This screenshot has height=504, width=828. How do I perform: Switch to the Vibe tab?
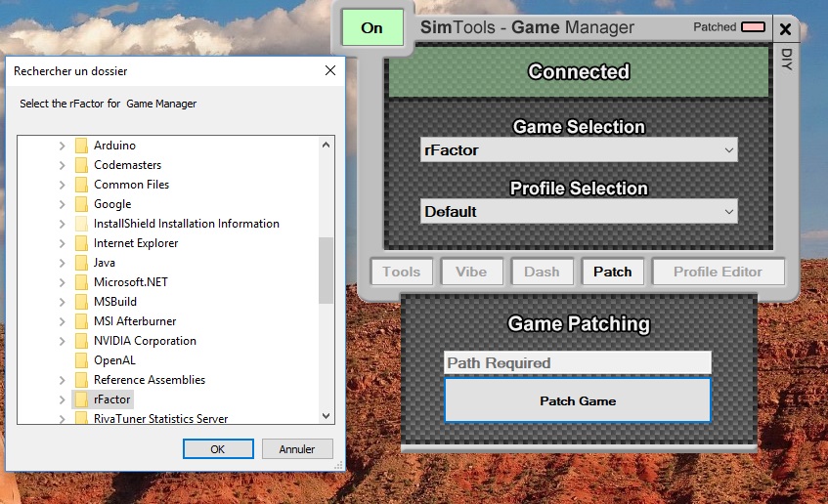coord(471,272)
